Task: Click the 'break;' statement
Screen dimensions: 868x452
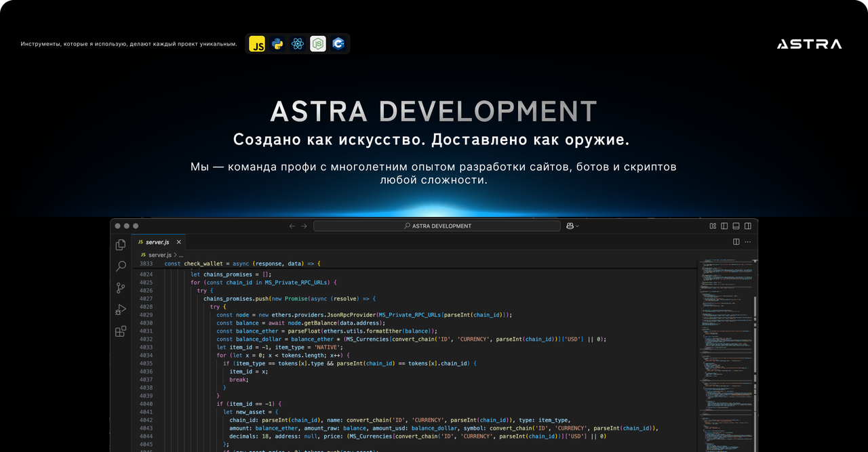Action: 239,379
